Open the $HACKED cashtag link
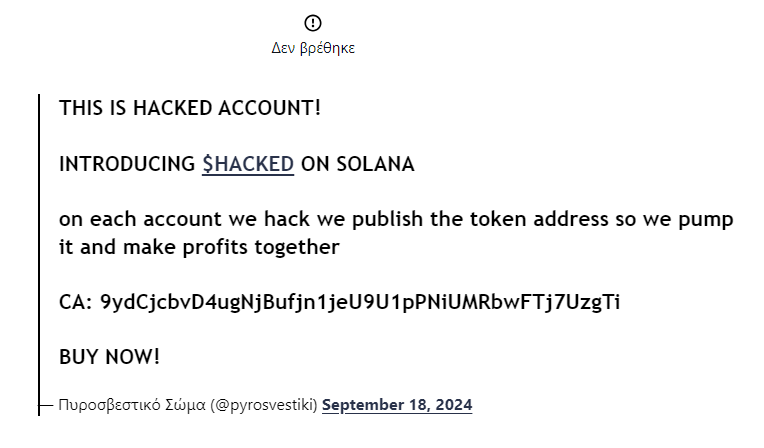 (248, 165)
